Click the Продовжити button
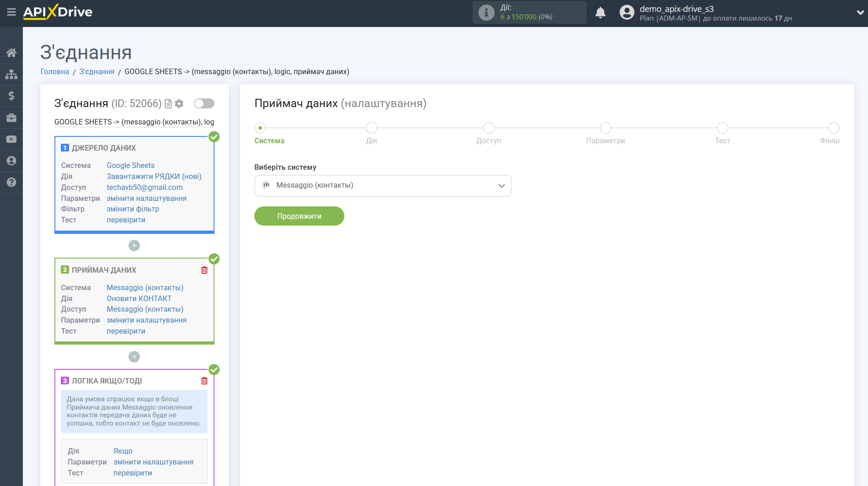868x486 pixels. tap(299, 216)
